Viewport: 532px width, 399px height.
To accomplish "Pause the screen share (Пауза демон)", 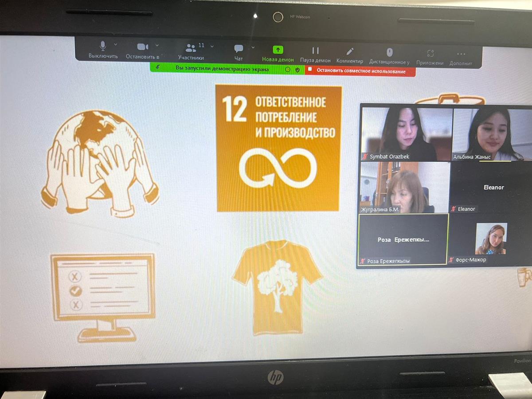I will pyautogui.click(x=315, y=54).
